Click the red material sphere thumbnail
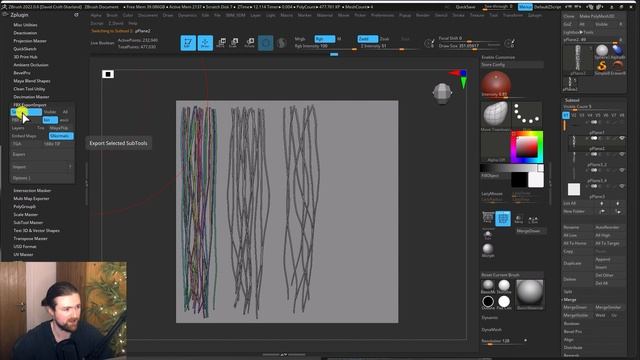This screenshot has width=640, height=360. (496, 84)
